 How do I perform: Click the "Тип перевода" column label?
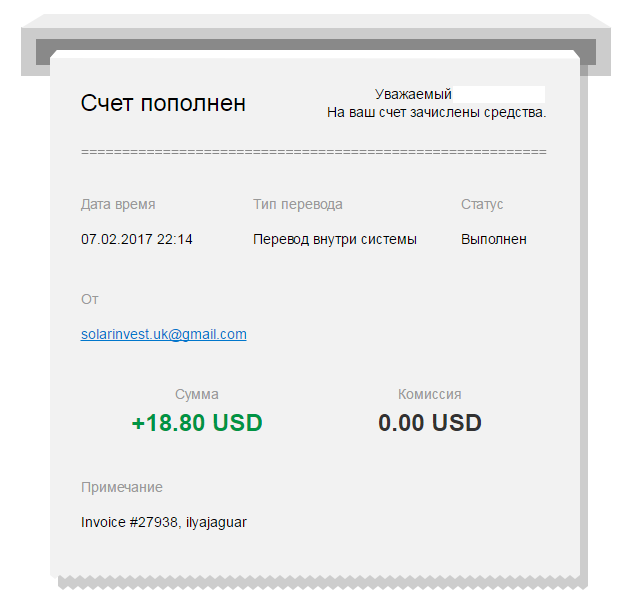[298, 204]
